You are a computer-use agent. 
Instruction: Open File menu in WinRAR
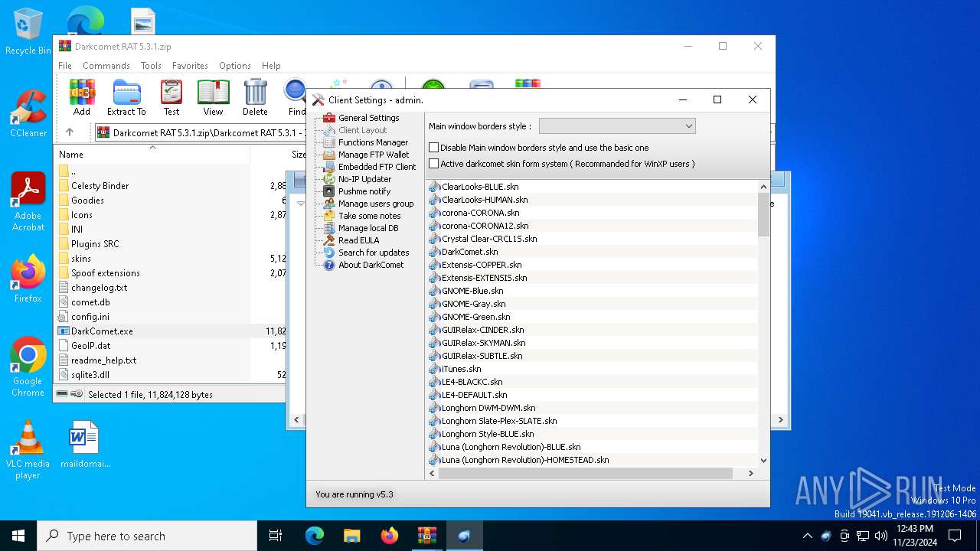pos(65,66)
